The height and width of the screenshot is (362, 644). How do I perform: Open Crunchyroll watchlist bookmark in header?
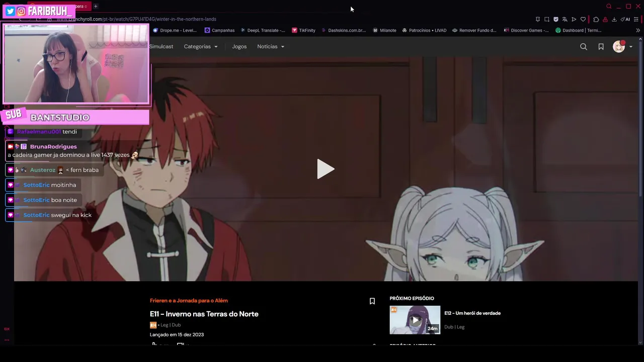point(601,47)
